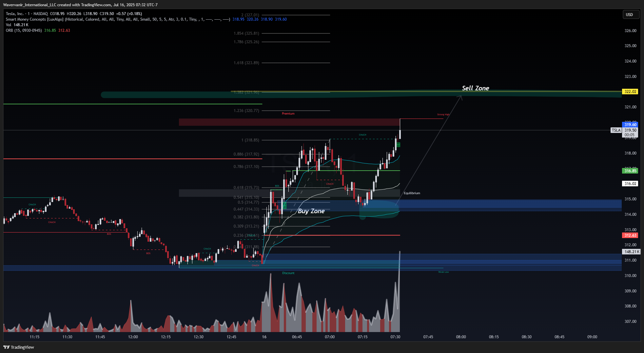The image size is (644, 353).
Task: Click the 1 (318.85) Fibonacci label
Action: pyautogui.click(x=250, y=140)
